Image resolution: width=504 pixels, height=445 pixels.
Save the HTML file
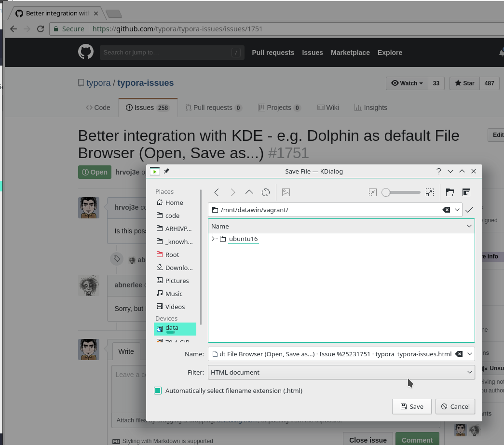(411, 406)
